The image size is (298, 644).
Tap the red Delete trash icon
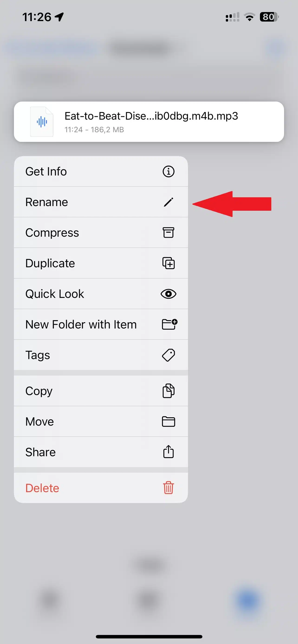[168, 488]
